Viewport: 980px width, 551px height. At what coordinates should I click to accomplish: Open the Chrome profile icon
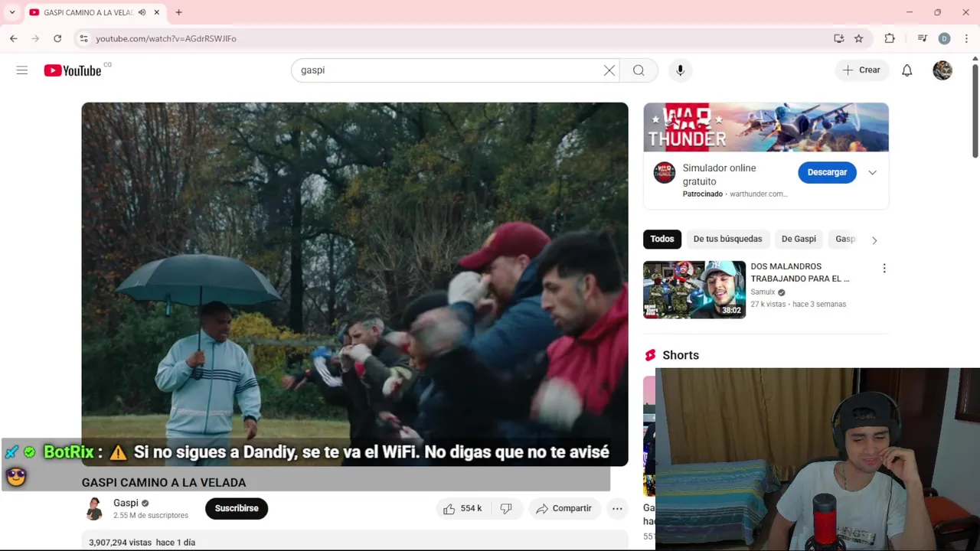(x=944, y=38)
